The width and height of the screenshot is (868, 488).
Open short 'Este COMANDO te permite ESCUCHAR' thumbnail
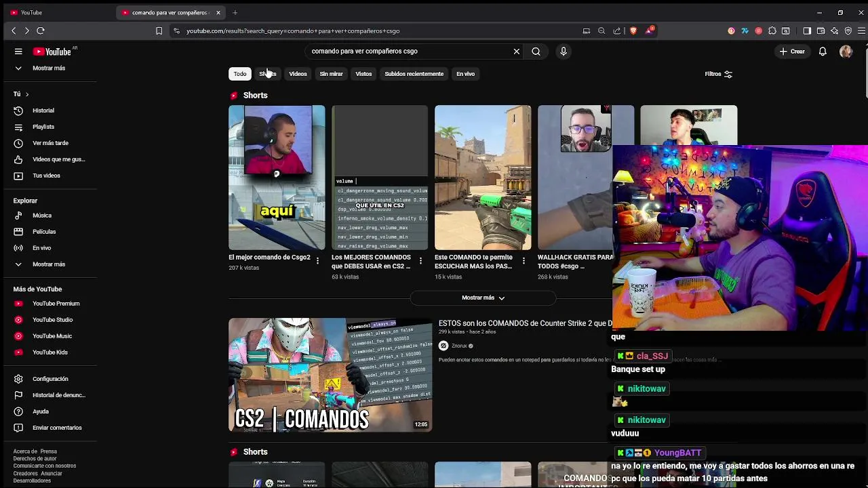[483, 178]
